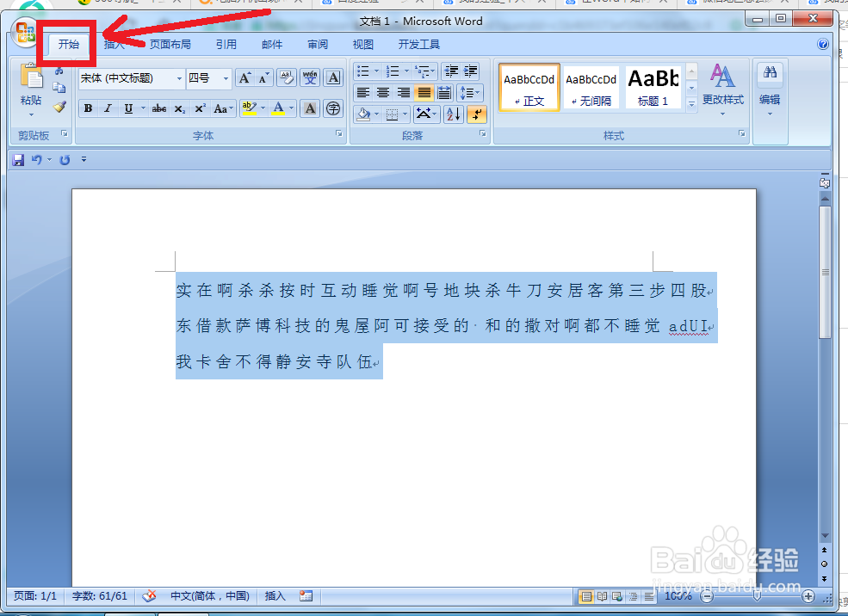Click macro recording icon in status bar
The width and height of the screenshot is (848, 616).
[x=306, y=596]
